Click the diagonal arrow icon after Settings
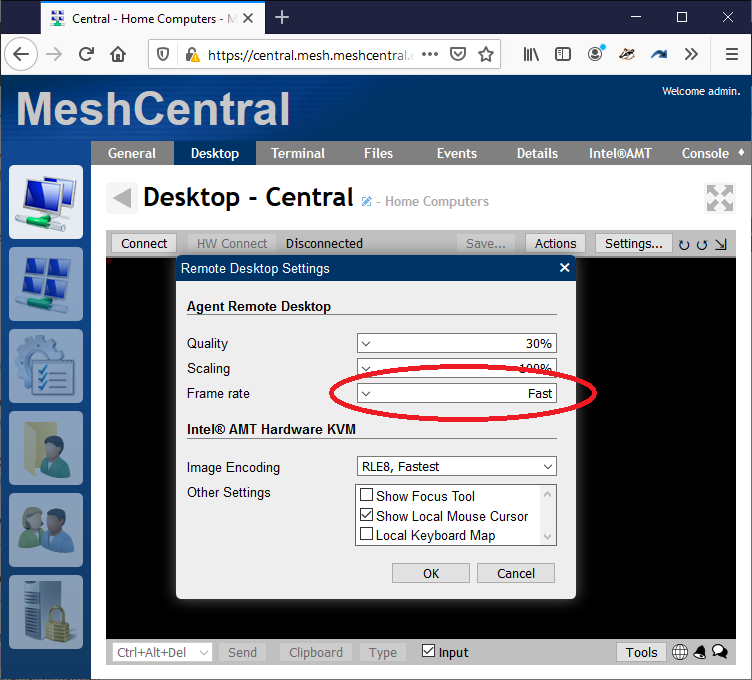The width and height of the screenshot is (752, 680). 721,245
